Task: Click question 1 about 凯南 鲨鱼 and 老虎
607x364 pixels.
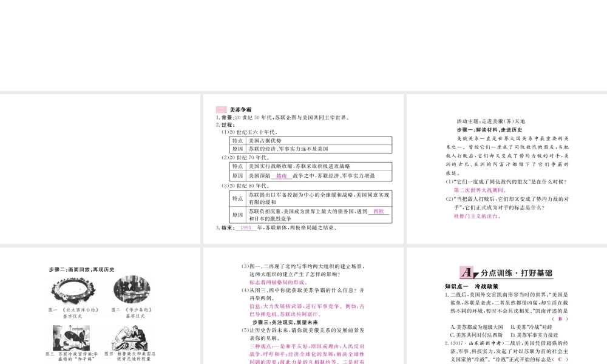Action: click(x=506, y=303)
